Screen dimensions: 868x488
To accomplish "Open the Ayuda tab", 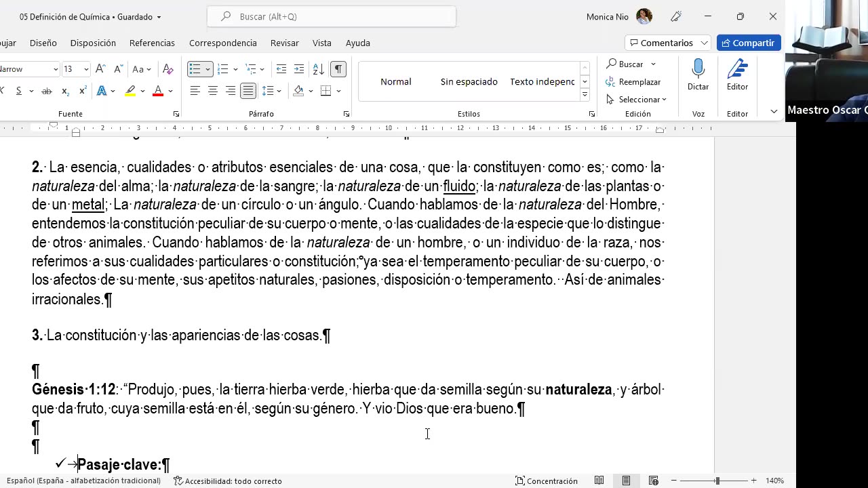I will point(358,43).
